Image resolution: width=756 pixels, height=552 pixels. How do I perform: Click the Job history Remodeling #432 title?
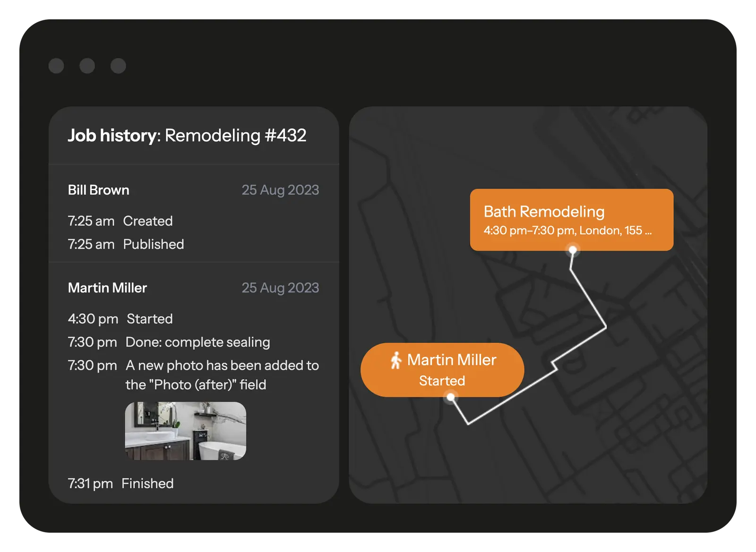point(187,136)
